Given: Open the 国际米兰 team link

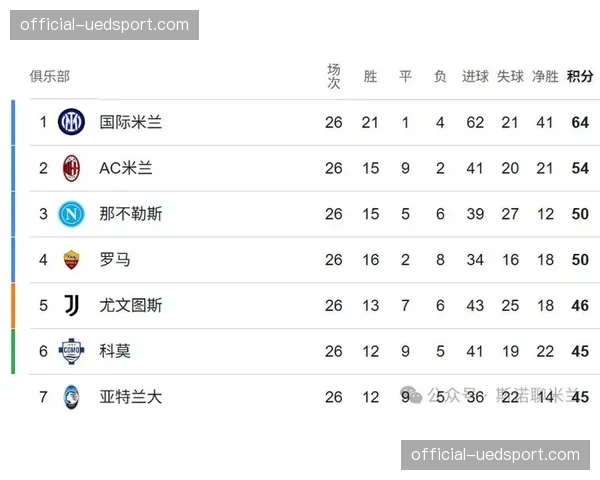Looking at the screenshot, I should click(x=130, y=122).
